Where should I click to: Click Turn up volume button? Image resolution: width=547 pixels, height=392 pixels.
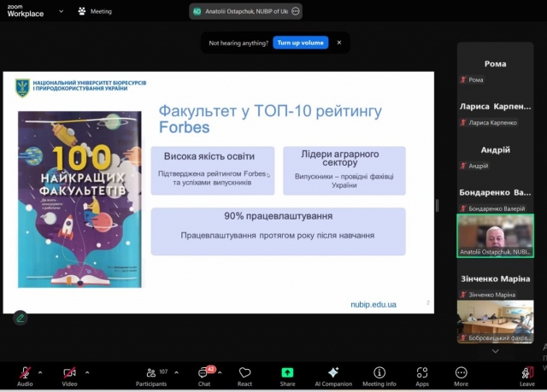300,43
